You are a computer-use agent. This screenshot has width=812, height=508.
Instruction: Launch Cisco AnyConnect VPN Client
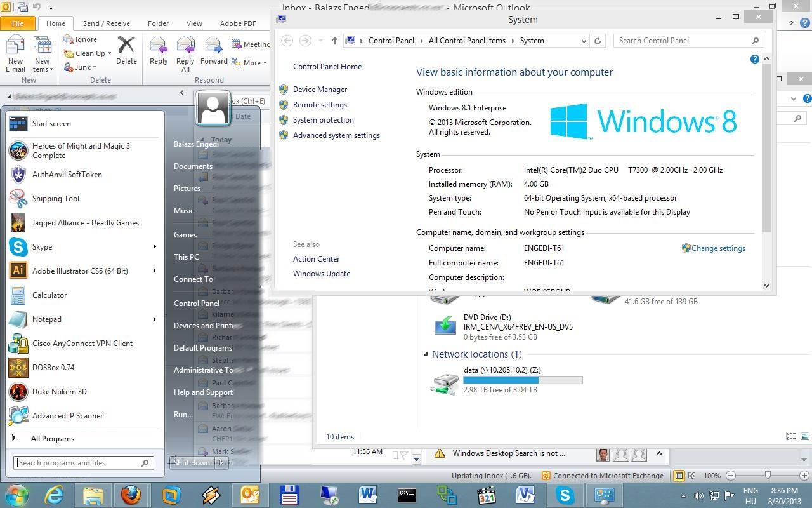click(84, 344)
